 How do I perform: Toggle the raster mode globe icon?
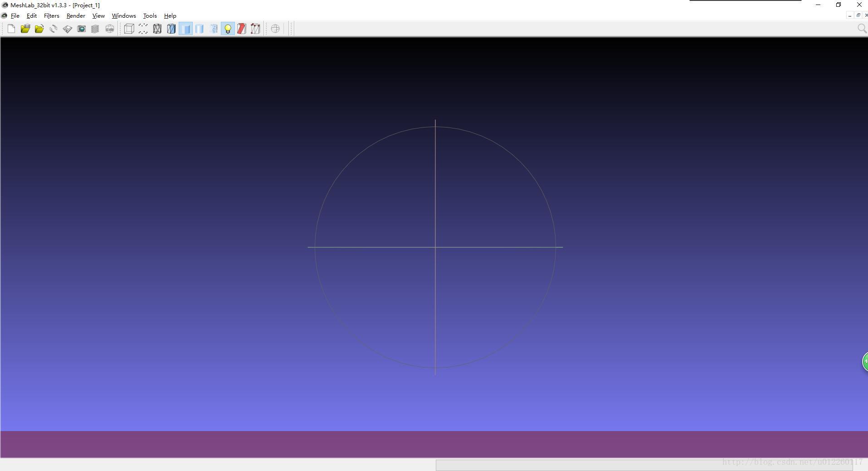pyautogui.click(x=109, y=29)
